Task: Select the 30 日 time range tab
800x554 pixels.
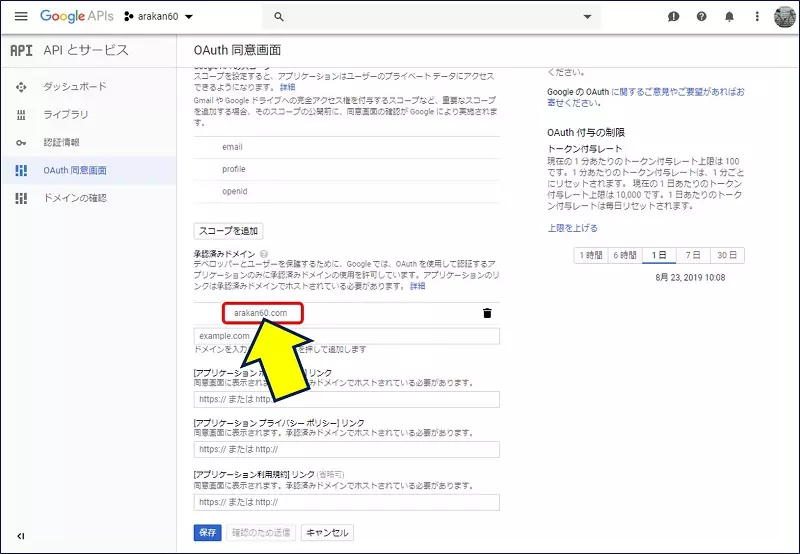Action: pyautogui.click(x=727, y=255)
